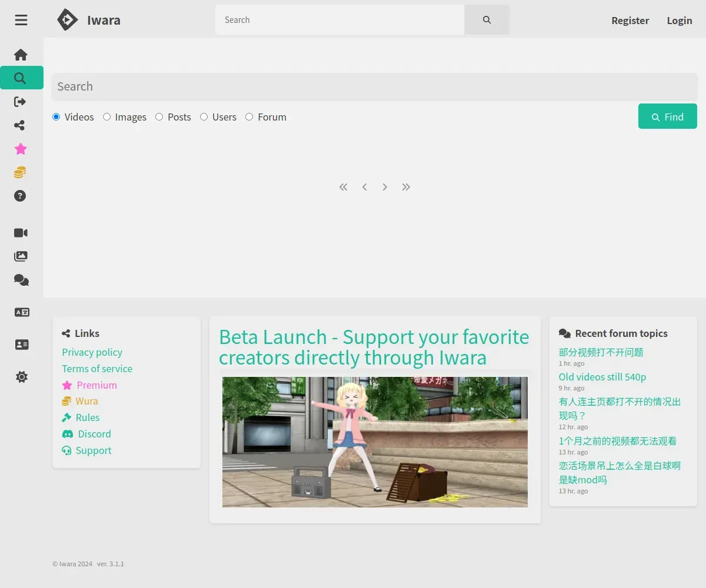Viewport: 706px width, 588px height.
Task: Open Videos via the camera icon in sidebar
Action: [x=21, y=233]
